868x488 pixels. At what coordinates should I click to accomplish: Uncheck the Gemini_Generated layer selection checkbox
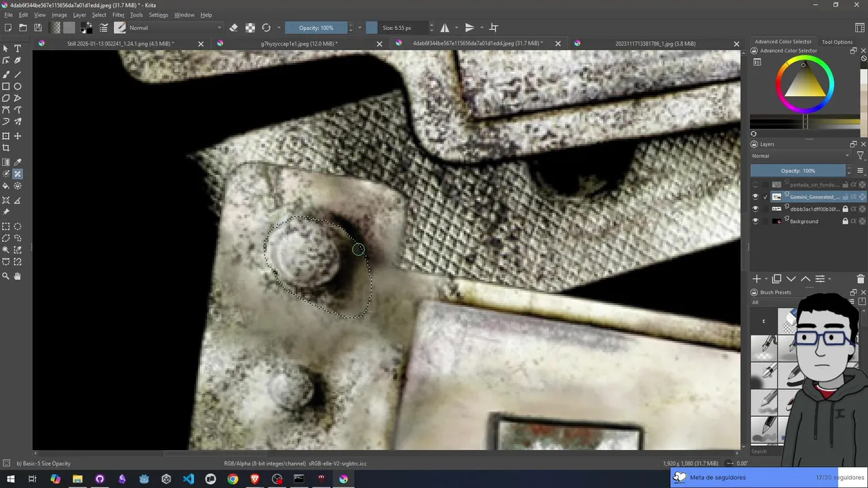click(x=766, y=197)
